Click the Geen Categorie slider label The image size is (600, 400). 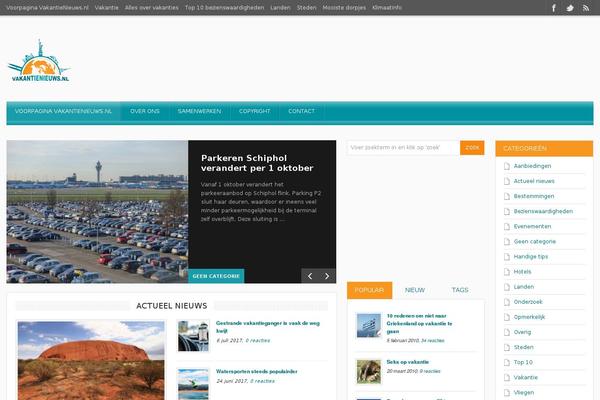(x=216, y=276)
